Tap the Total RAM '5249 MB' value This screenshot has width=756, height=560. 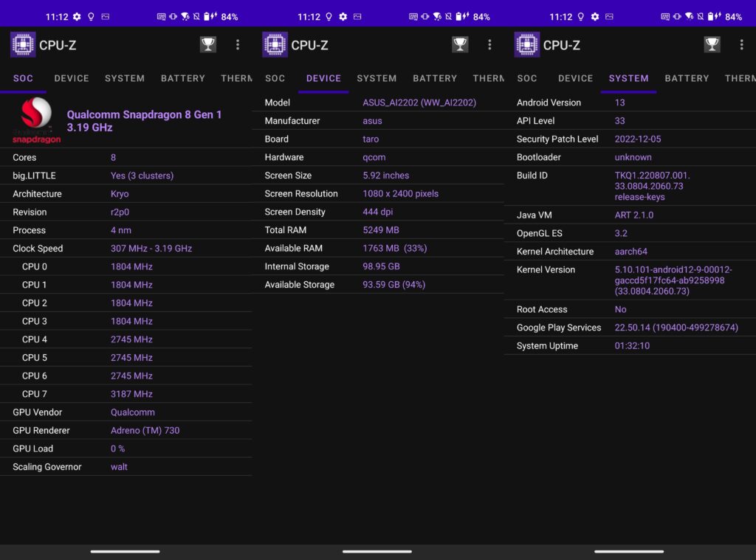coord(381,230)
